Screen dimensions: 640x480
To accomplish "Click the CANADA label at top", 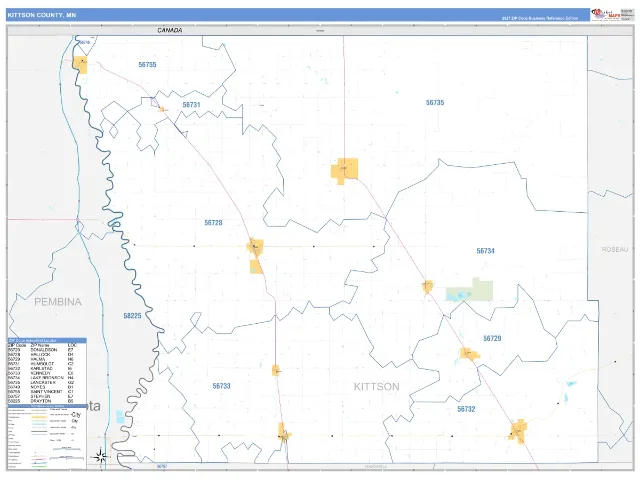I will (x=170, y=30).
